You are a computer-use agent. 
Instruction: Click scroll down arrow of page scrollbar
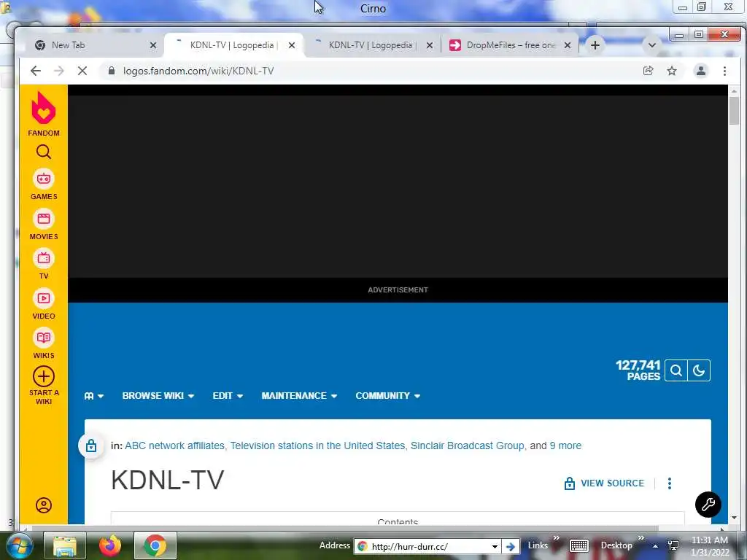tap(734, 518)
